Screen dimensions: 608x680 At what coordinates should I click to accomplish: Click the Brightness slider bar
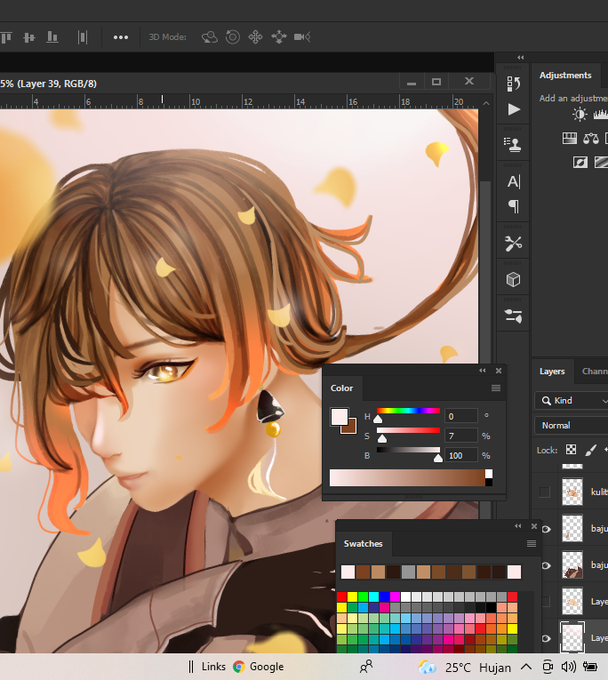(x=408, y=450)
